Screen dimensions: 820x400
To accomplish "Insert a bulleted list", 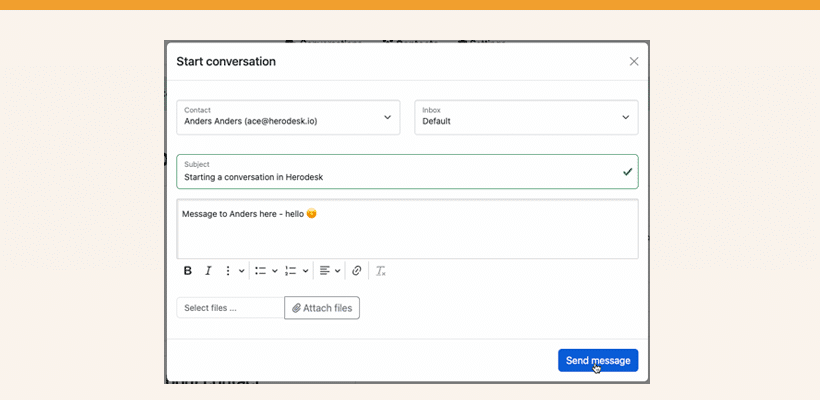I will point(260,271).
